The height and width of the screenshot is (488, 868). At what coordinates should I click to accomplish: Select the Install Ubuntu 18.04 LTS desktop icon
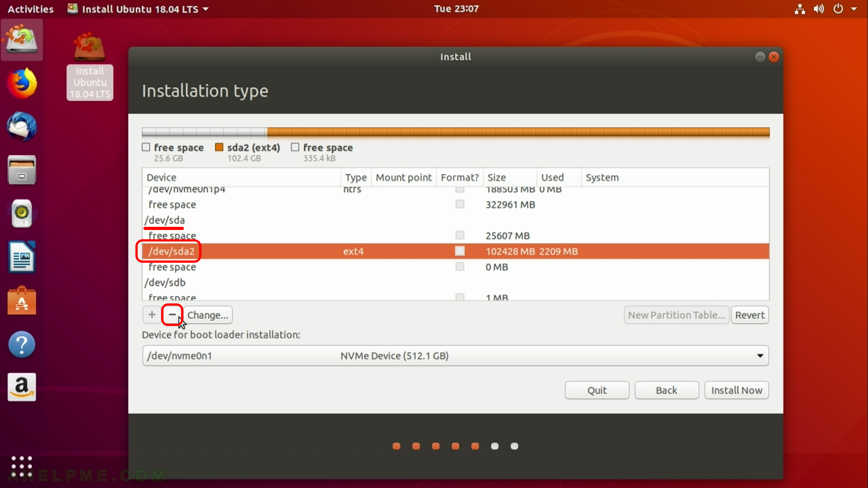coord(90,66)
